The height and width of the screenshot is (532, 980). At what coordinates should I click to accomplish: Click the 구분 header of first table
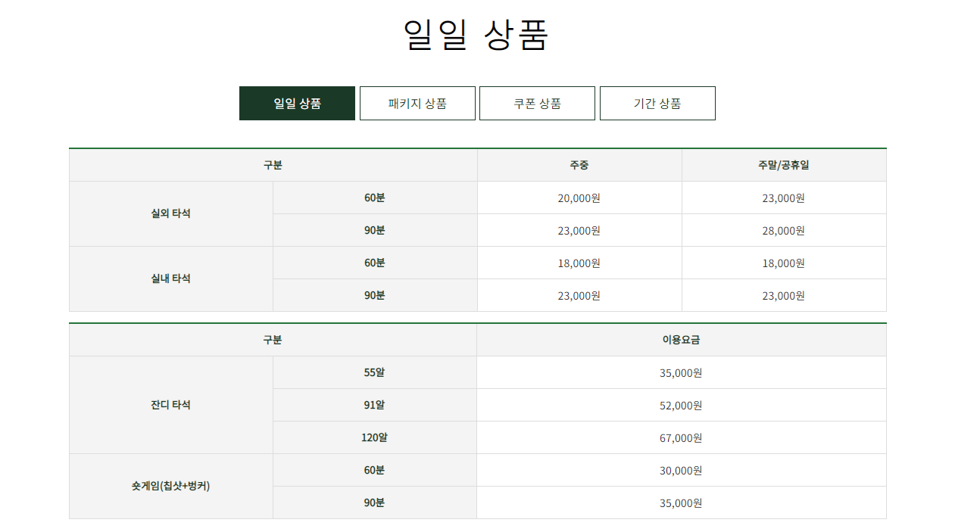[x=273, y=165]
